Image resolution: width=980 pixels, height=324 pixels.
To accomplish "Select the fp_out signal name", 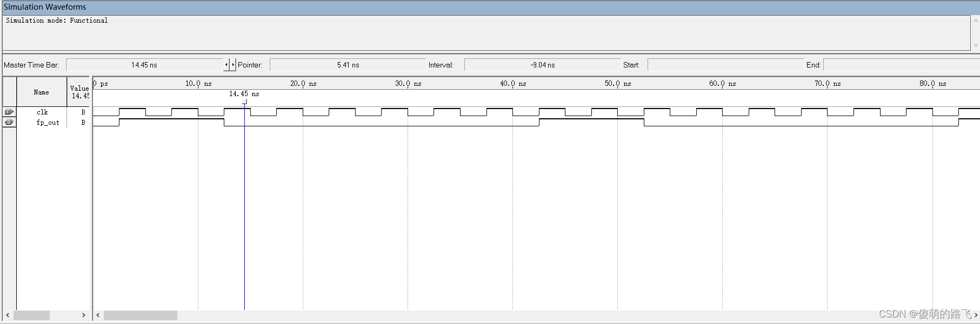I will pos(48,123).
